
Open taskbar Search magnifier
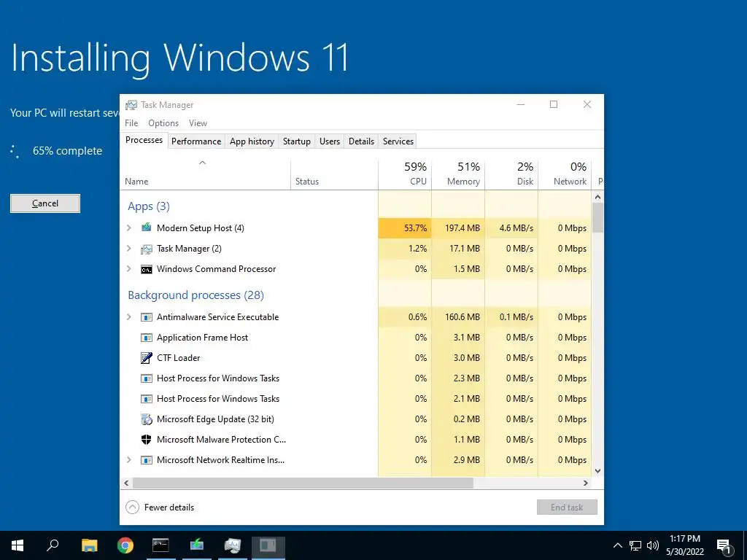tap(53, 545)
